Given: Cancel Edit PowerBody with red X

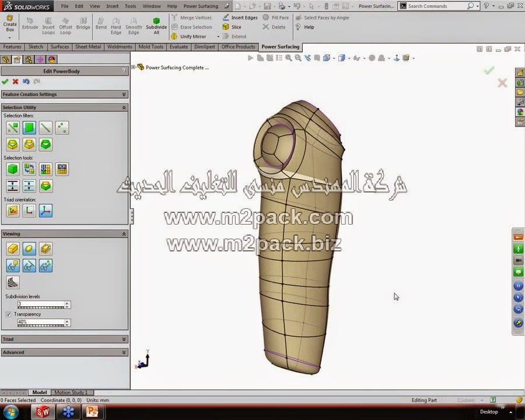Looking at the screenshot, I should click(x=15, y=82).
